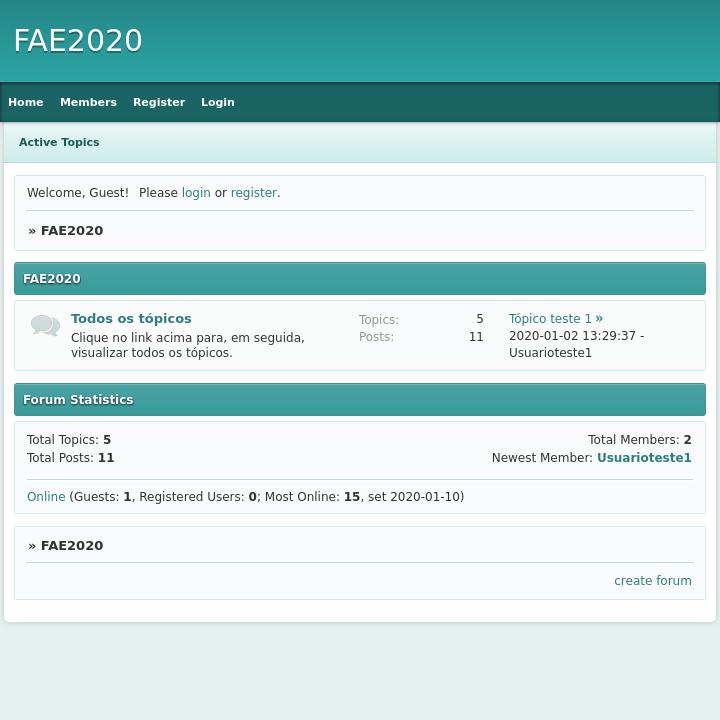Open the Tópico teste 1 last post
Image resolution: width=720 pixels, height=720 pixels.
tap(550, 319)
